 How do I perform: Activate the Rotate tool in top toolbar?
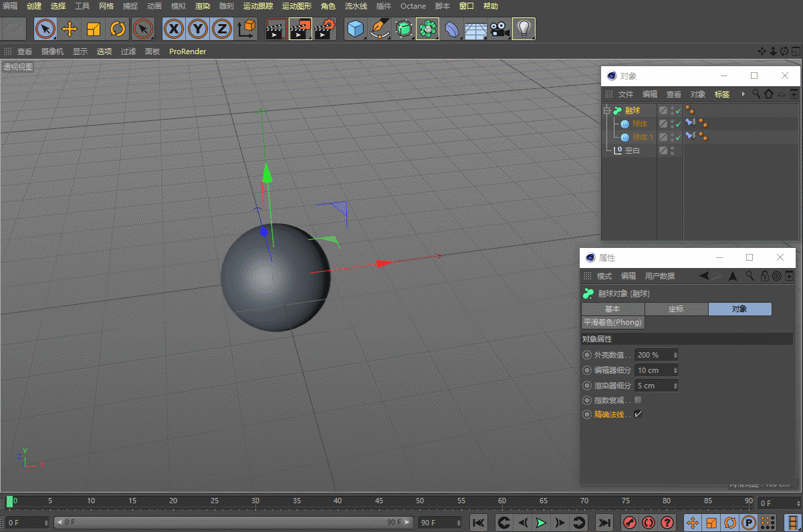(x=118, y=29)
